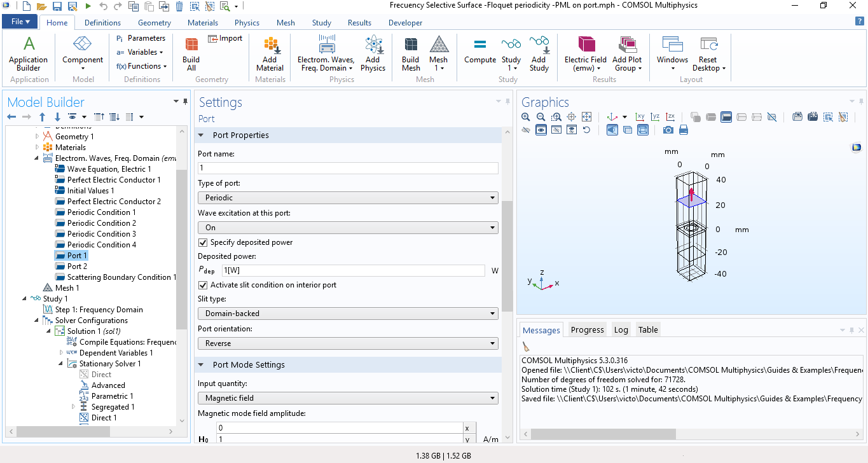868x463 pixels.
Task: Click the Build All geometry icon
Action: point(191,51)
